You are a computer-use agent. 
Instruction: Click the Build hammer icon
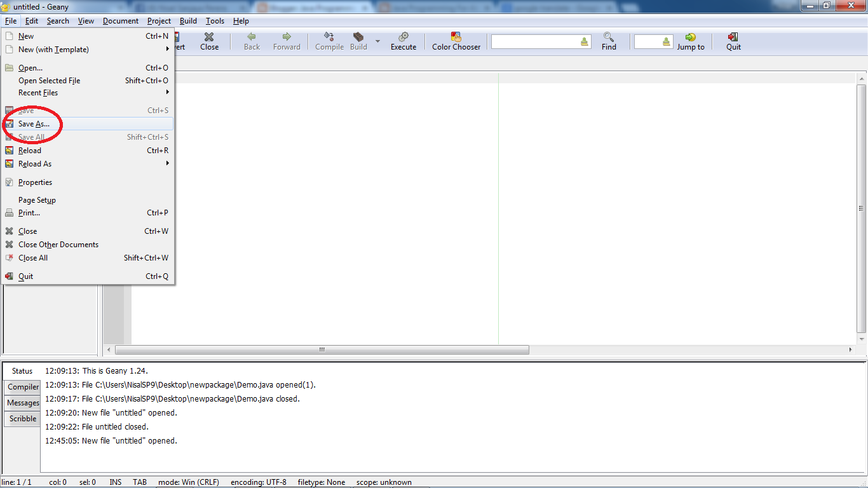pos(358,41)
